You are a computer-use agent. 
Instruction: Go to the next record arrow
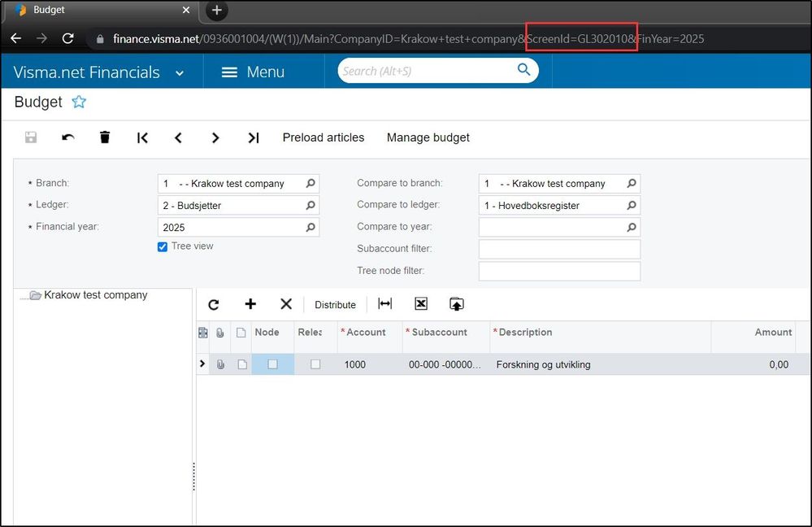click(x=215, y=137)
